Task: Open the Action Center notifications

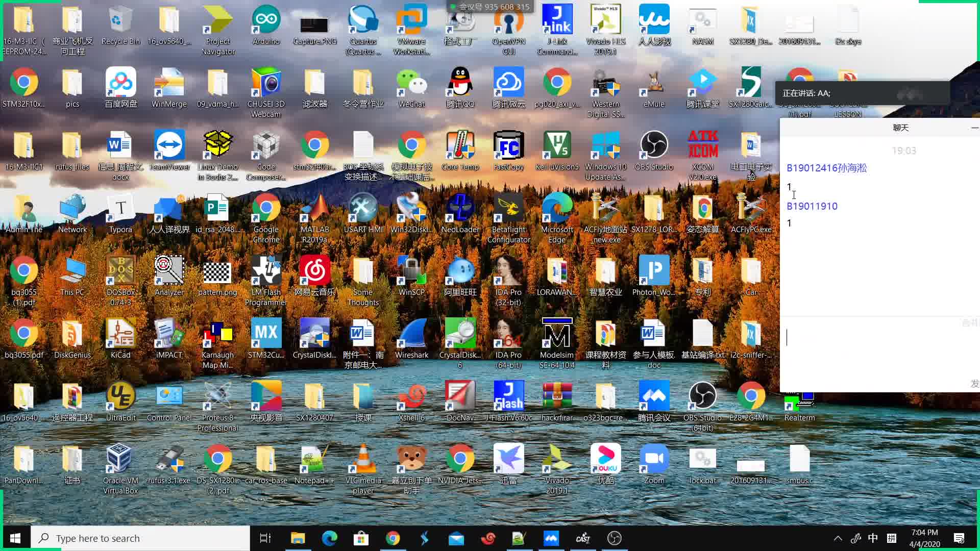Action: 959,538
